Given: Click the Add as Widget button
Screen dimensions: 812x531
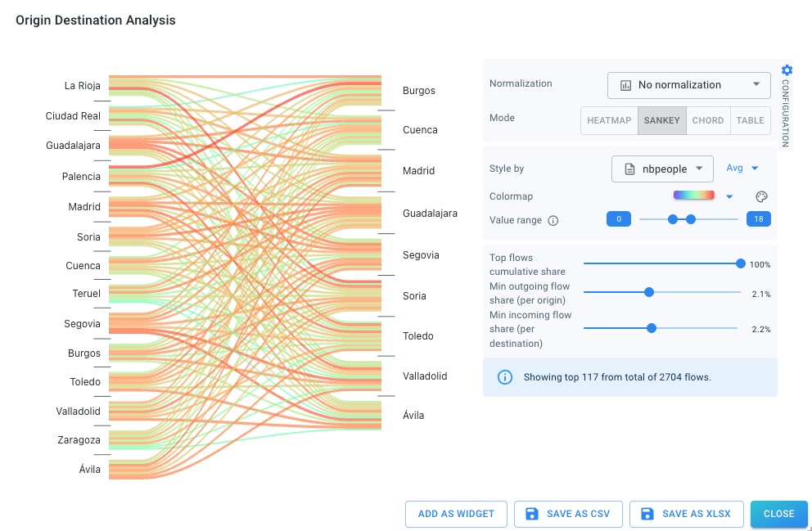Looking at the screenshot, I should (456, 514).
